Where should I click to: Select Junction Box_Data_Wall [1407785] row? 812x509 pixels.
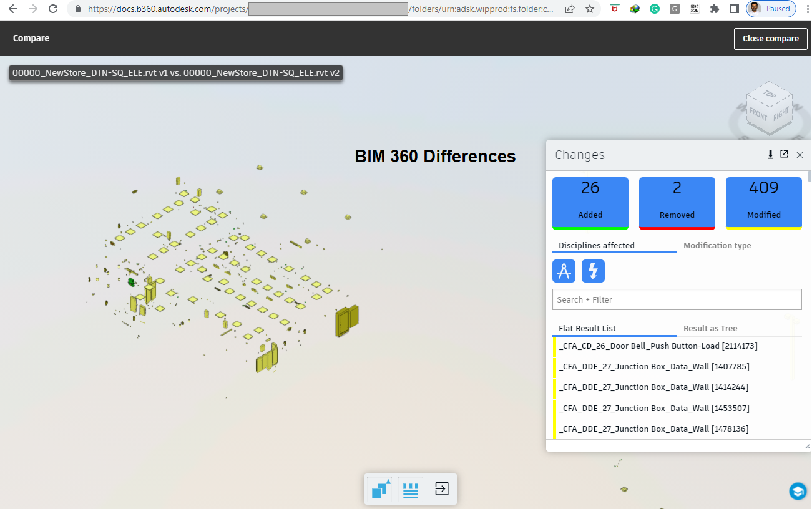tap(677, 367)
